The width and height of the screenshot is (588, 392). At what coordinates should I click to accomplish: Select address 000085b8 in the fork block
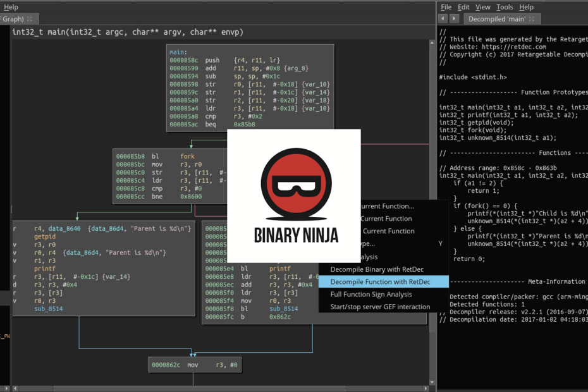(x=130, y=156)
